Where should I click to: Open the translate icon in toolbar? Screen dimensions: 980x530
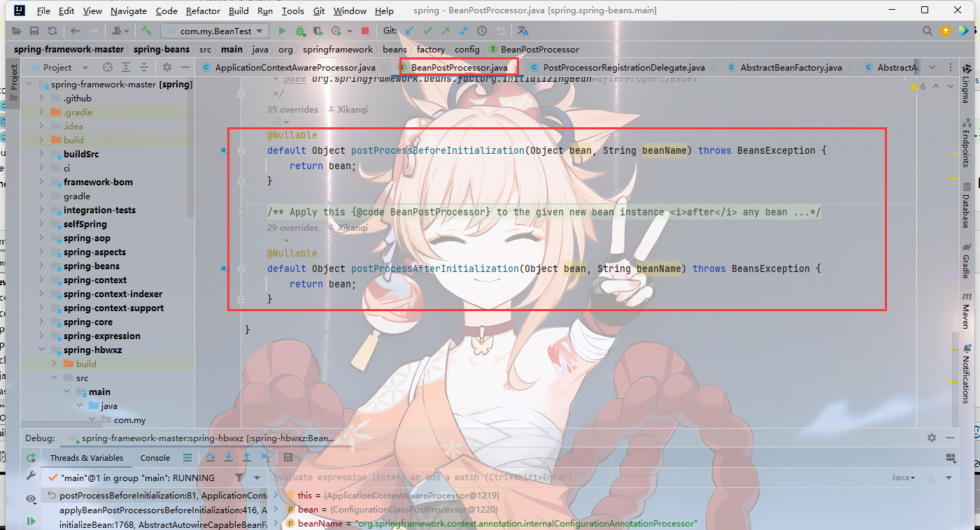point(523,31)
